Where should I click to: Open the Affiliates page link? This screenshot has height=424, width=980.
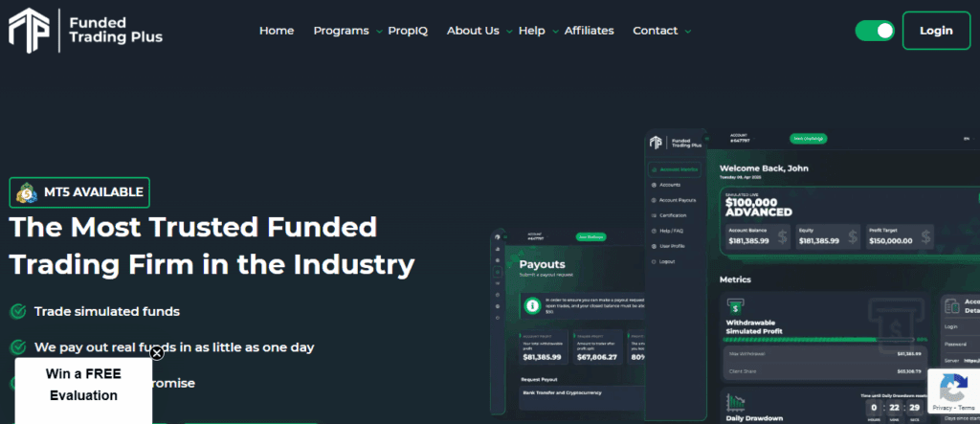(x=589, y=31)
